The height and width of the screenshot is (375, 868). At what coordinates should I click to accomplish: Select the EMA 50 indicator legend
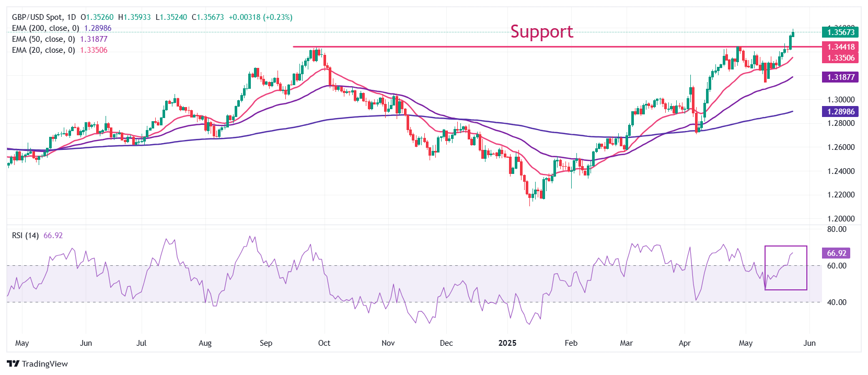(43, 39)
